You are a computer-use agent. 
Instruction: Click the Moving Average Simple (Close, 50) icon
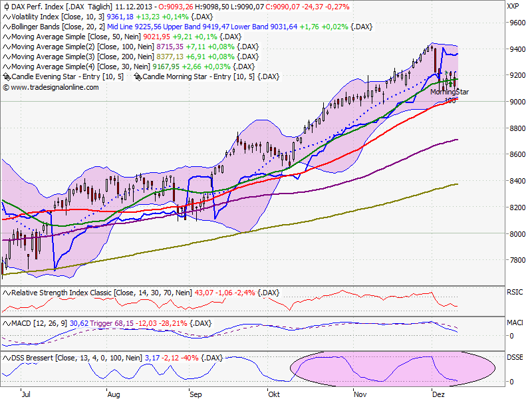click(5, 38)
